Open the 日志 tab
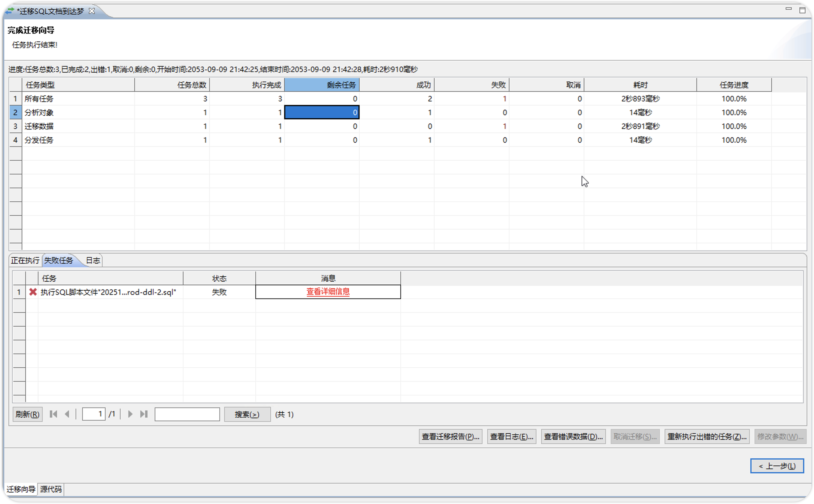 coord(93,260)
